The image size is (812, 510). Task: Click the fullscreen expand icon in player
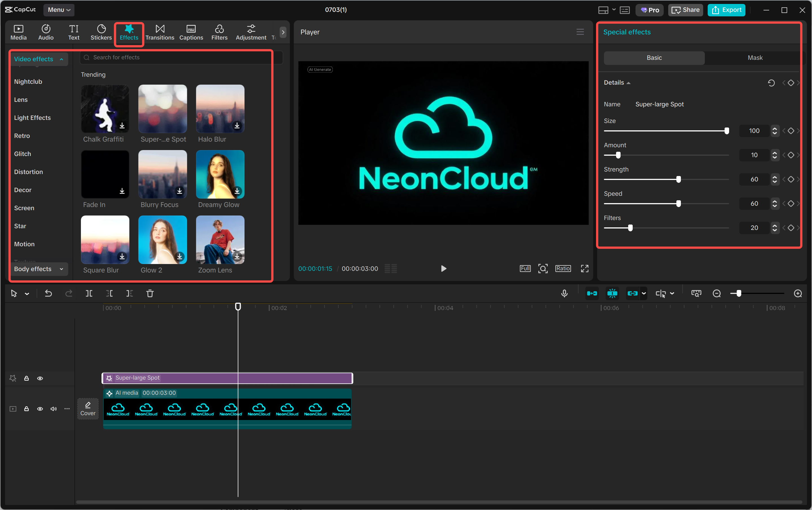click(584, 269)
